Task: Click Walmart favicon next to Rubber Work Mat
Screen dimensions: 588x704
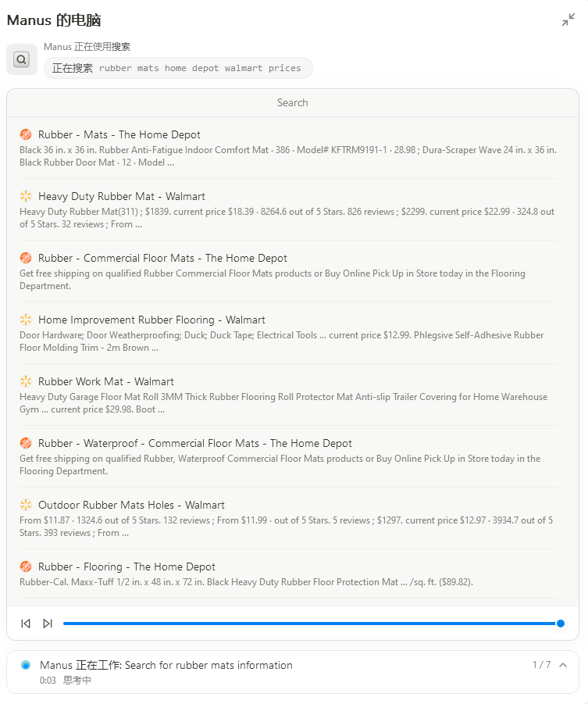Action: tap(26, 381)
